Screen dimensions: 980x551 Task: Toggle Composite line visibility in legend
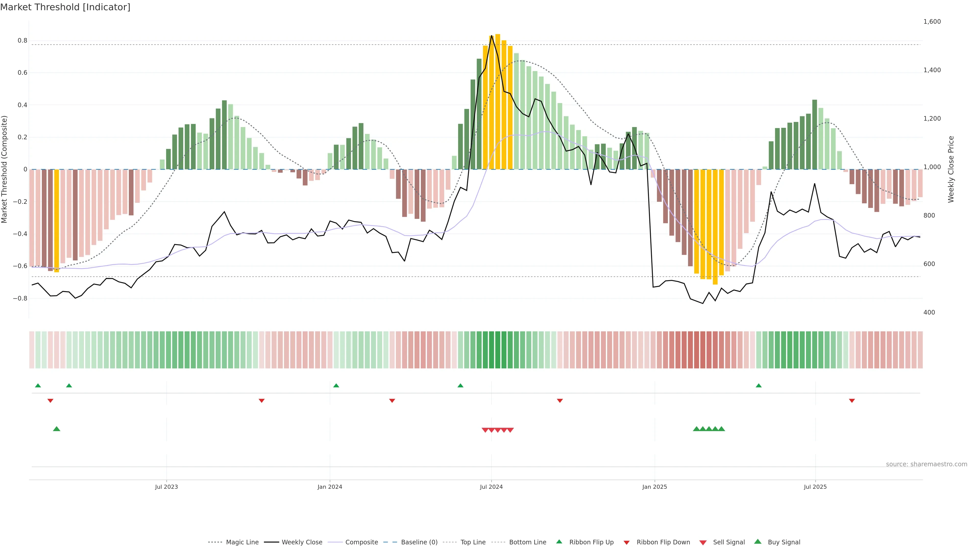(x=361, y=542)
